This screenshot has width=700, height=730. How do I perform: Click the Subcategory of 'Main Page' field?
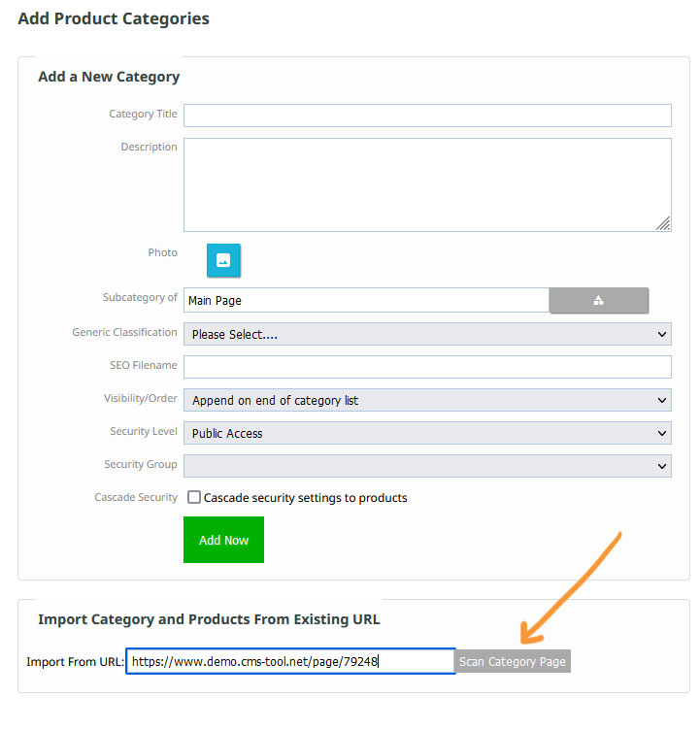click(366, 300)
